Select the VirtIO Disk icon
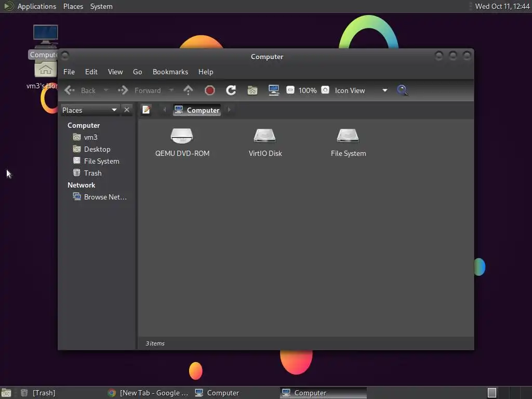The image size is (532, 399). point(265,142)
